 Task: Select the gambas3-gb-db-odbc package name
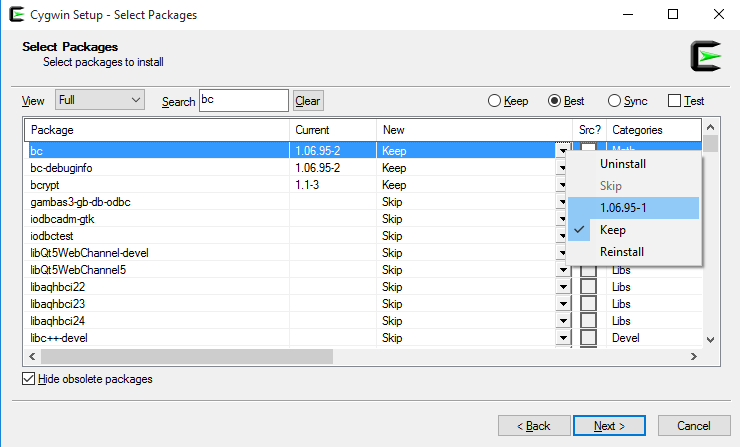[x=80, y=202]
